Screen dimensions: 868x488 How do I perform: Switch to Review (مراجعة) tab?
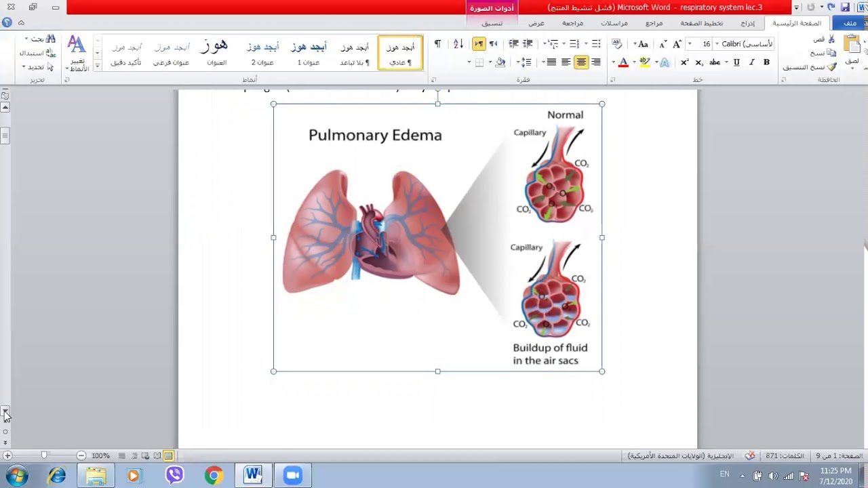(572, 23)
